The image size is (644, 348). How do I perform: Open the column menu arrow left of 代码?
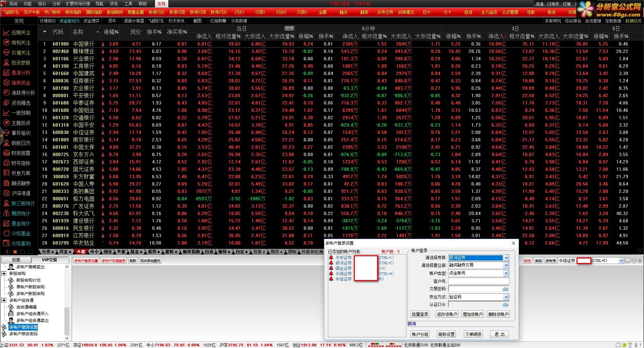click(x=45, y=32)
